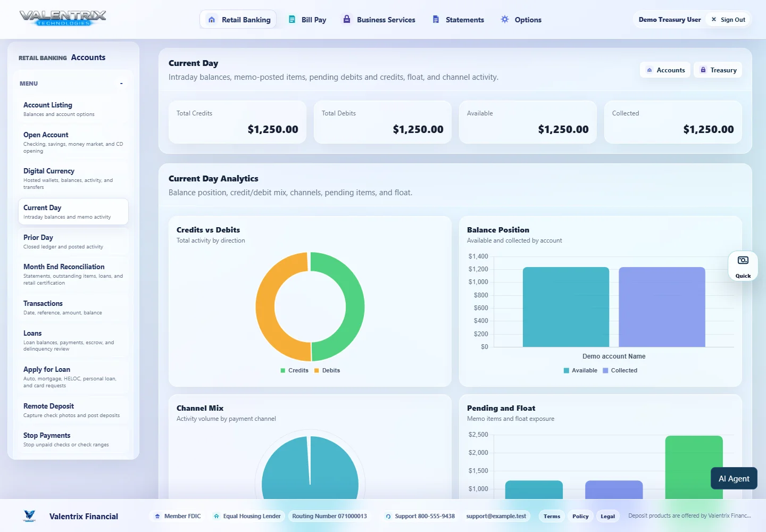The image size is (766, 532).
Task: Open Stop Payments
Action: (x=73, y=439)
